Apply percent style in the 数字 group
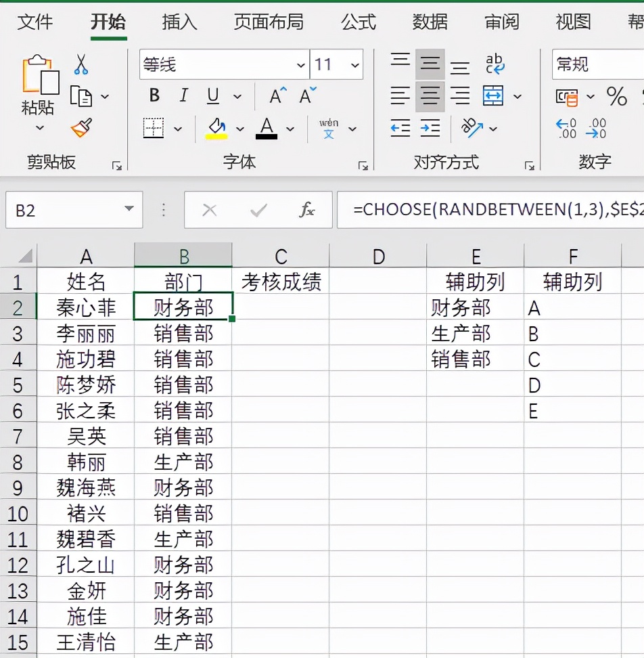 click(x=618, y=97)
